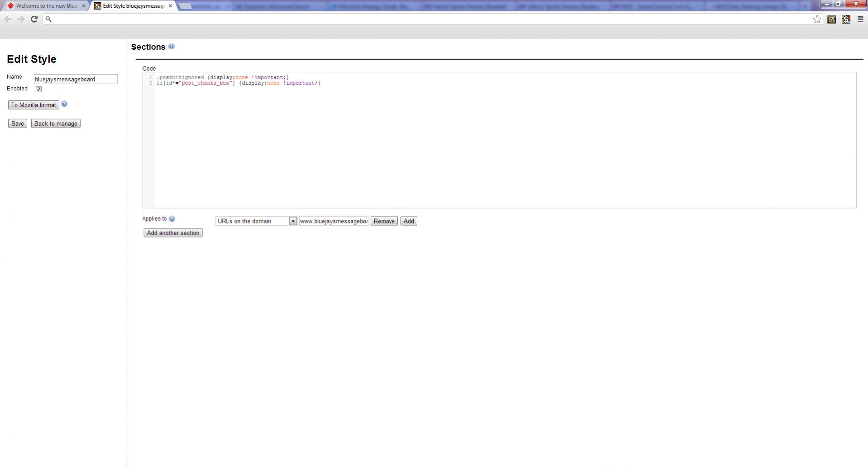Bookmark this page with the star icon
The image size is (868, 469).
point(817,19)
